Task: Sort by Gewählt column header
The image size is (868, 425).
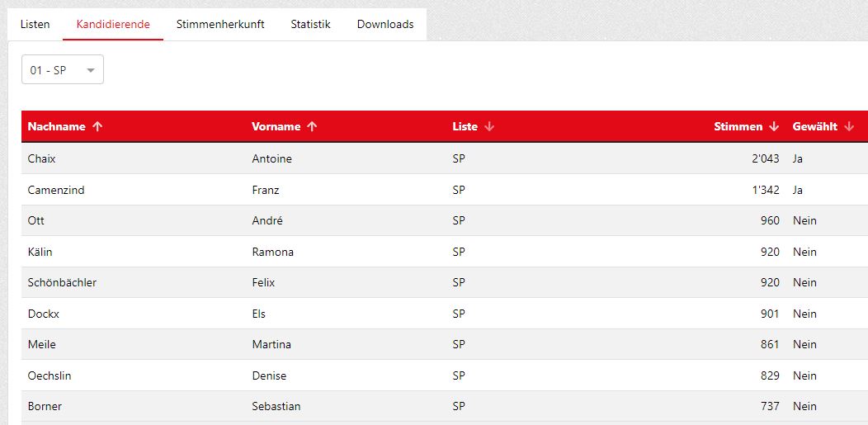Action: click(x=815, y=127)
